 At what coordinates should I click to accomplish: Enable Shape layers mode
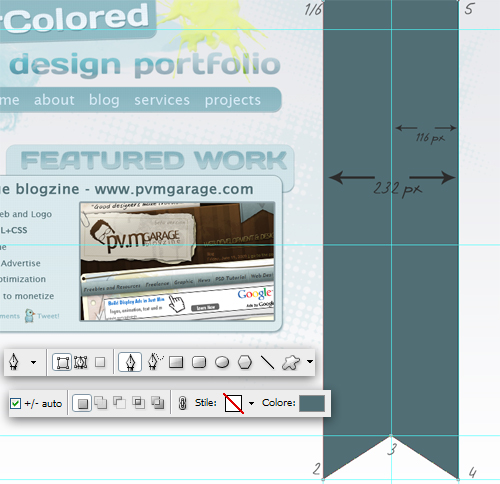coord(62,362)
